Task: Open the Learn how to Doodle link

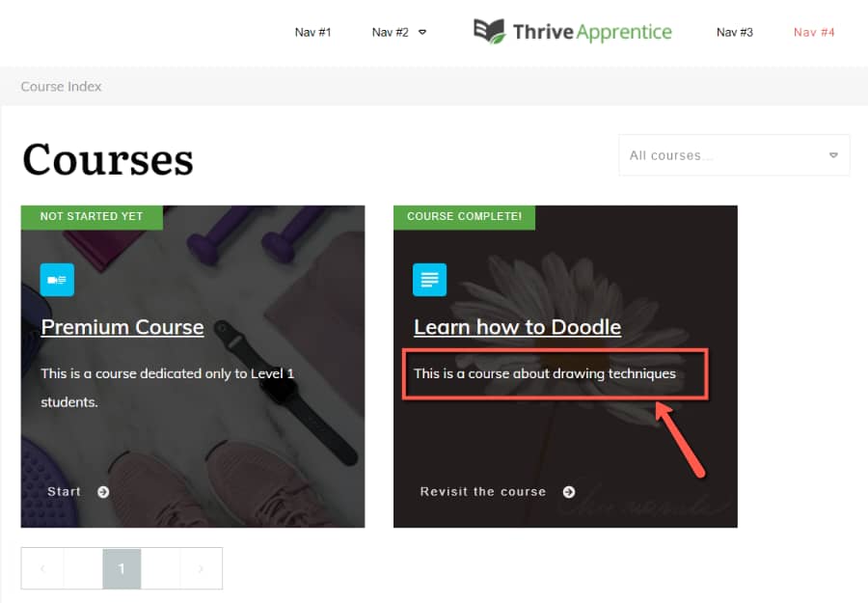Action: [x=518, y=327]
